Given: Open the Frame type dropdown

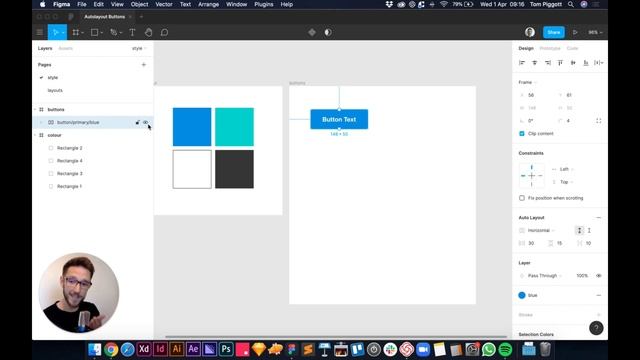Looking at the screenshot, I should pos(527,82).
